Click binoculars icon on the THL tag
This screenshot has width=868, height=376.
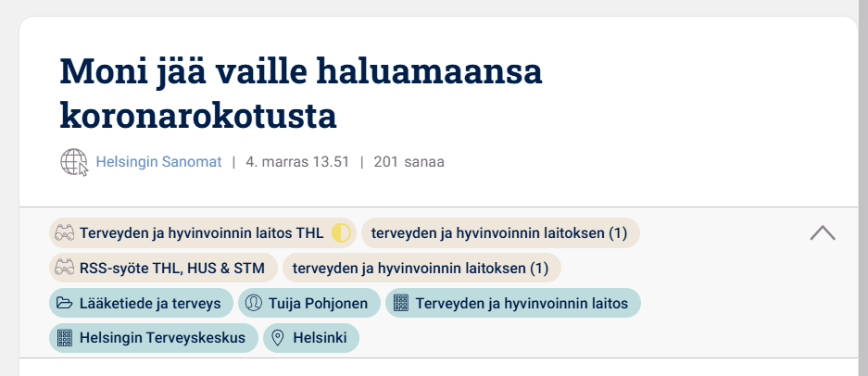click(64, 233)
